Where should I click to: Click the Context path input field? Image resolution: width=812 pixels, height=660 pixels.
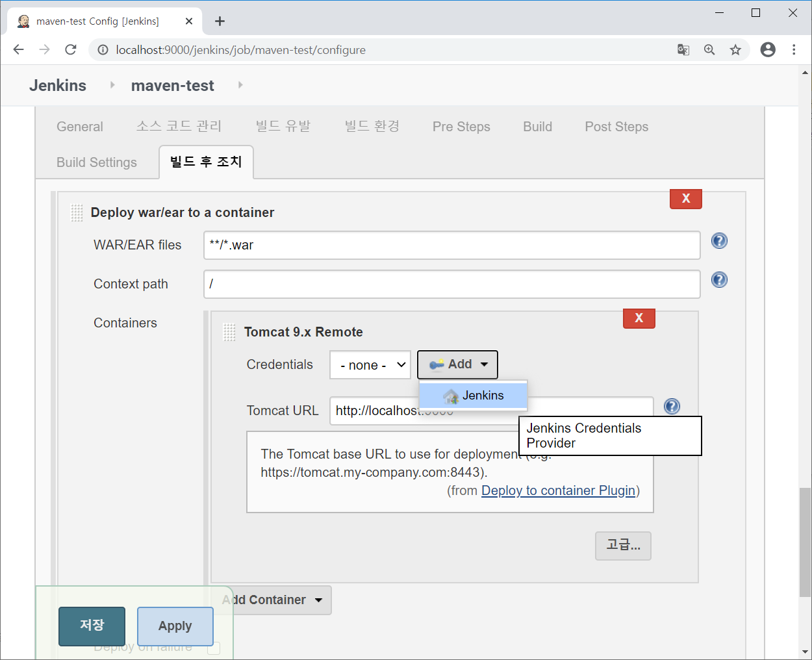coord(452,285)
